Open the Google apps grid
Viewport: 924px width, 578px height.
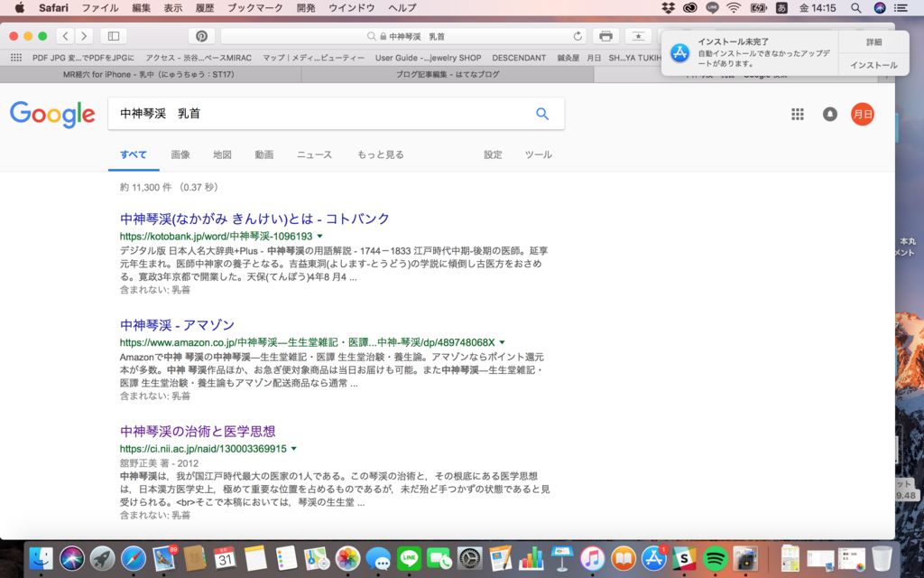point(798,114)
